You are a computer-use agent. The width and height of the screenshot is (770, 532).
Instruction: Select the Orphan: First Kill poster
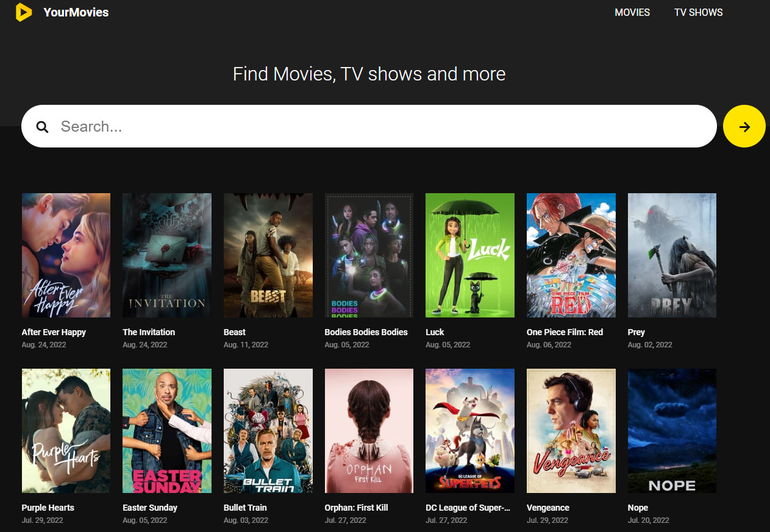tap(369, 431)
